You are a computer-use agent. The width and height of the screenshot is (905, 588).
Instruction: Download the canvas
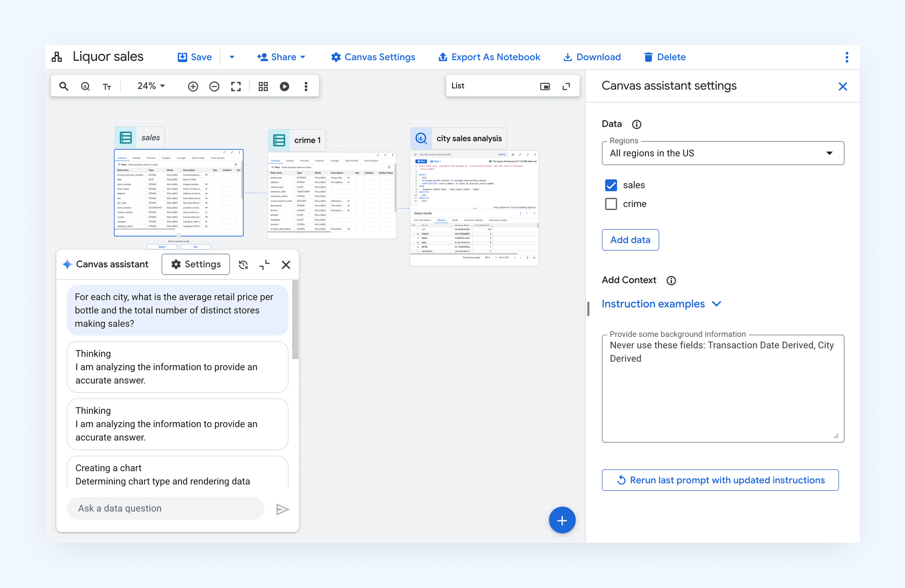pos(592,57)
